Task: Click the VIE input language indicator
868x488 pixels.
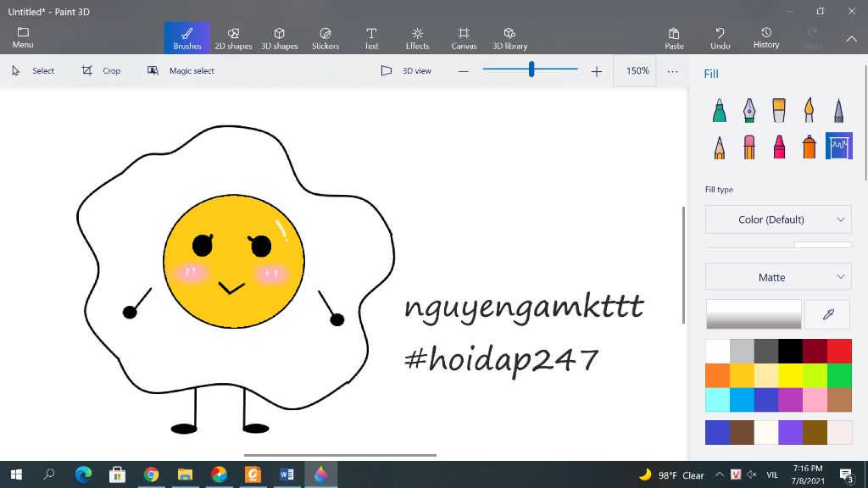Action: click(771, 474)
